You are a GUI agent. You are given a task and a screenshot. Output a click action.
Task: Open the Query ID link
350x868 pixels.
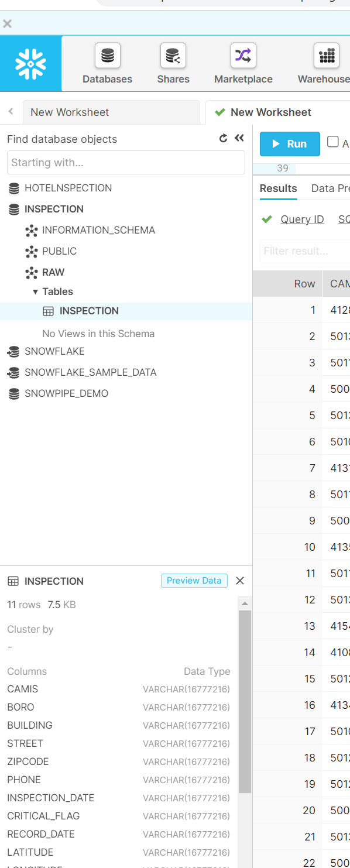(x=302, y=219)
